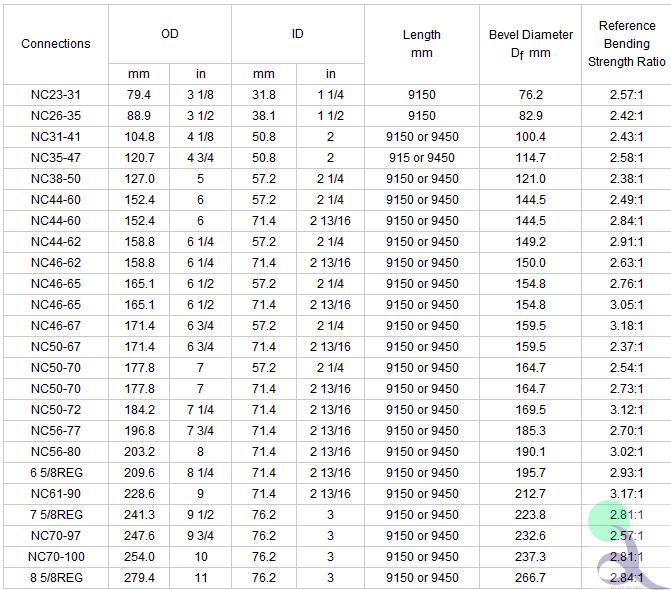Click the ID column header

(297, 34)
